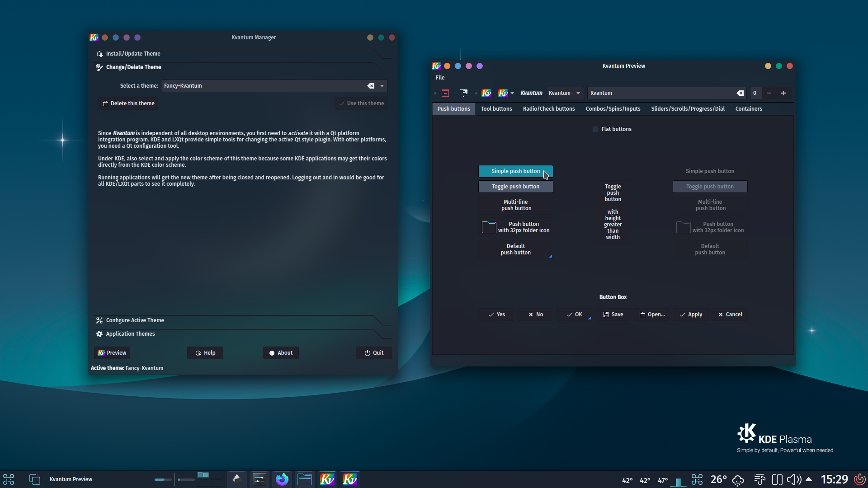Image resolution: width=868 pixels, height=488 pixels.
Task: Open the Select a theme dropdown
Action: coord(381,85)
